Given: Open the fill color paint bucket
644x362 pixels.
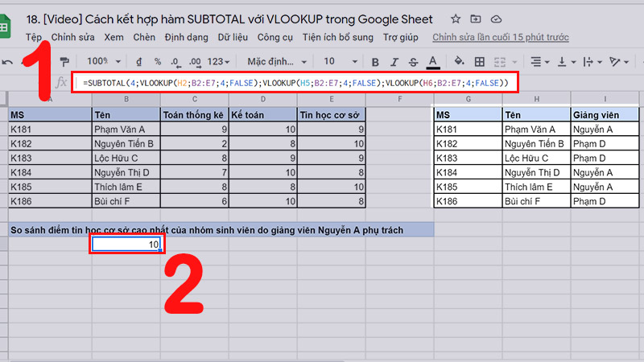Looking at the screenshot, I should coord(459,61).
